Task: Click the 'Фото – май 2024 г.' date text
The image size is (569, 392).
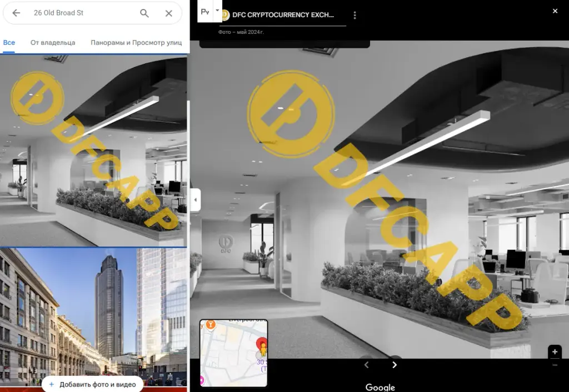Action: [241, 32]
